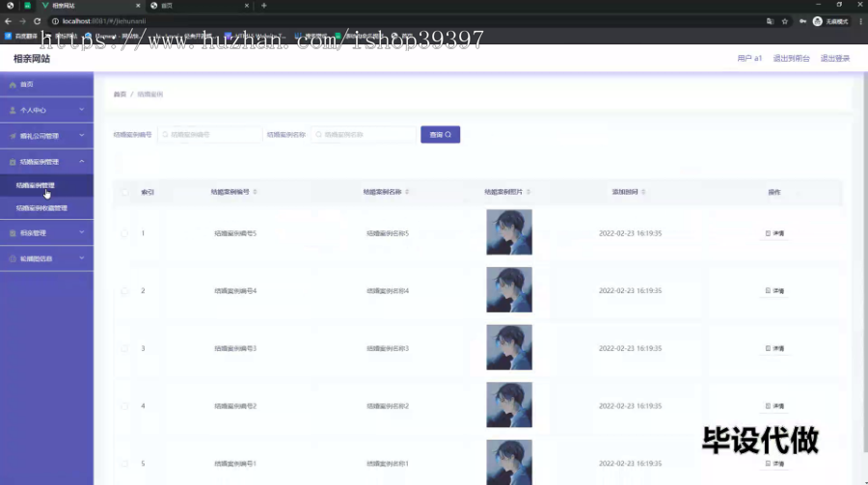Click the browser back arrow

[8, 21]
